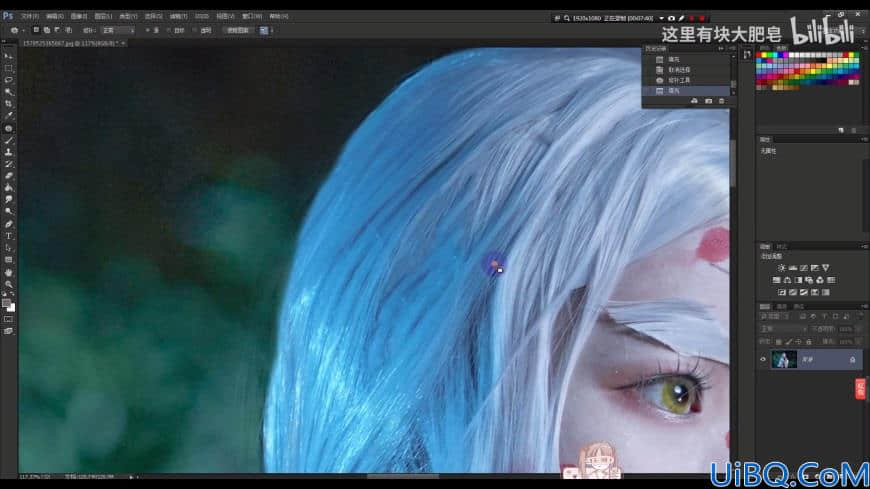Select the Zoom tool

[8, 284]
